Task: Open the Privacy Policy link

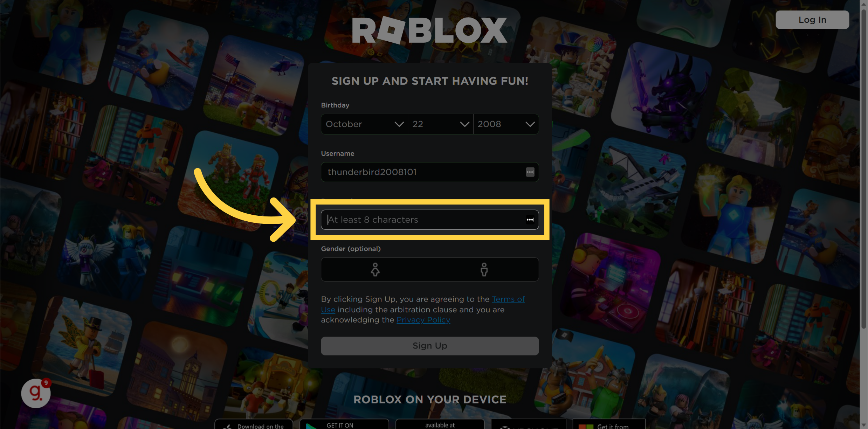Action: point(423,319)
